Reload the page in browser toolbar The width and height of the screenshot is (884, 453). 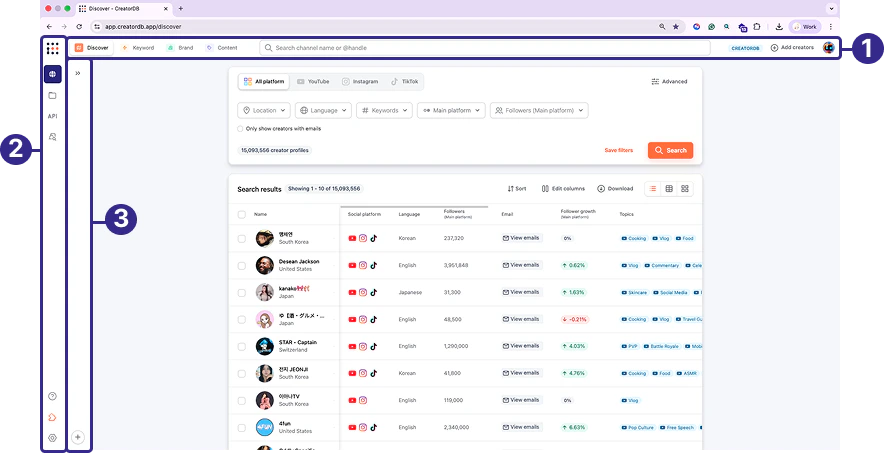point(79,26)
